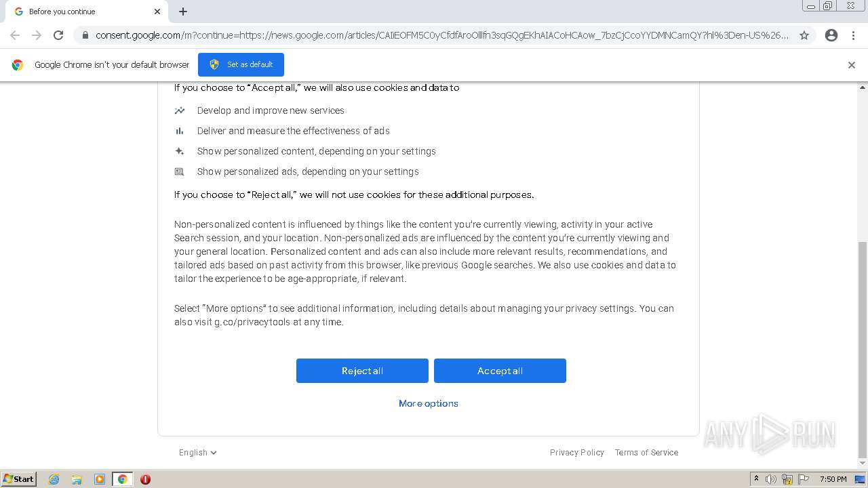Select the 'Before you continue' tab
Image resolution: width=868 pixels, height=488 pixels.
(85, 12)
